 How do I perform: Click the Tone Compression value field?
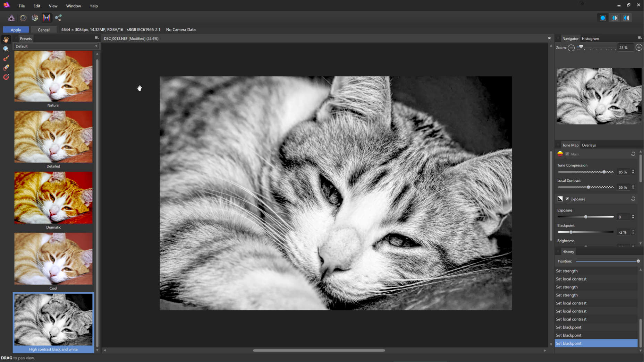[x=623, y=172]
